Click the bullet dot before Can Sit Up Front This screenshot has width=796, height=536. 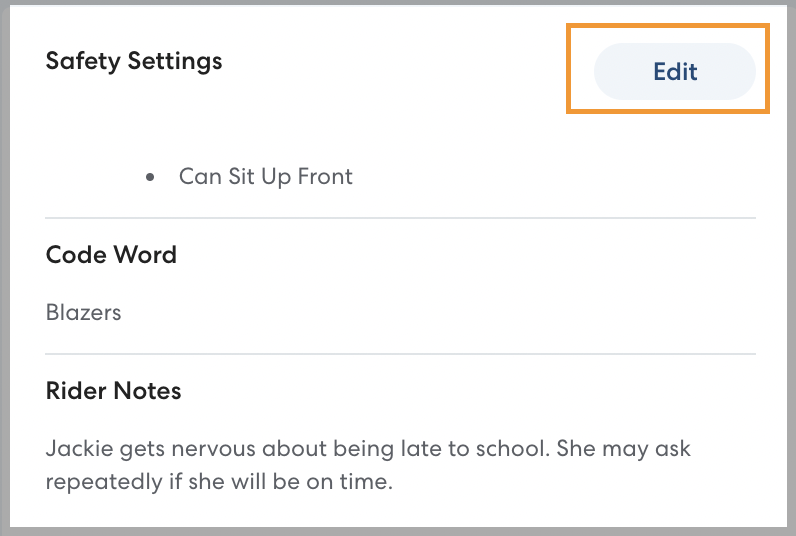pos(150,177)
